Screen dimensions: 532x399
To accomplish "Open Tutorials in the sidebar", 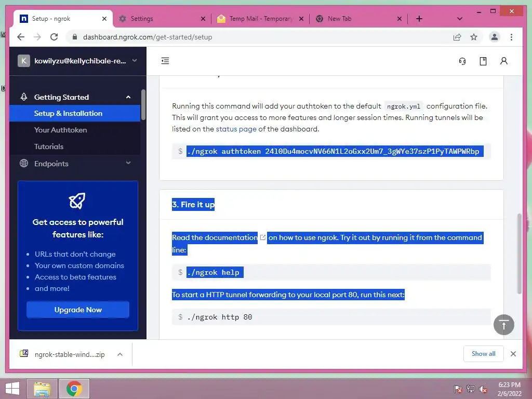I will tap(49, 147).
